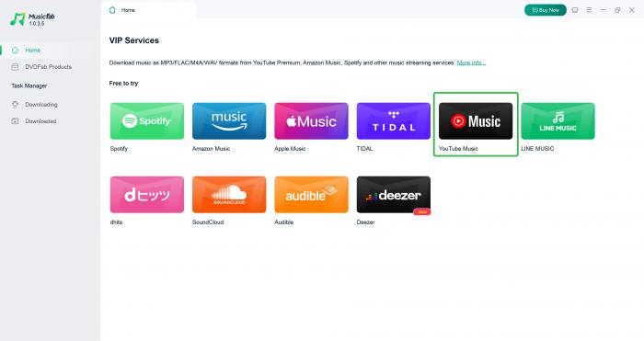Click the New badge on Deezer tile
The width and height of the screenshot is (644, 341).
pyautogui.click(x=422, y=211)
